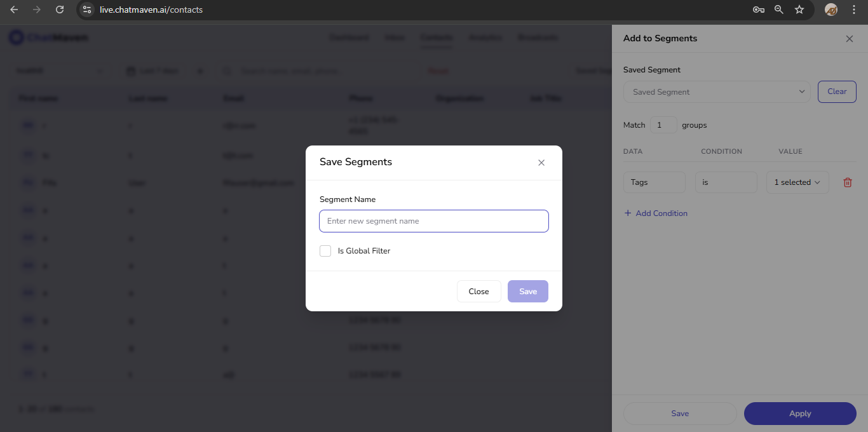Dismiss the Save Segments dialog via its X

(541, 163)
